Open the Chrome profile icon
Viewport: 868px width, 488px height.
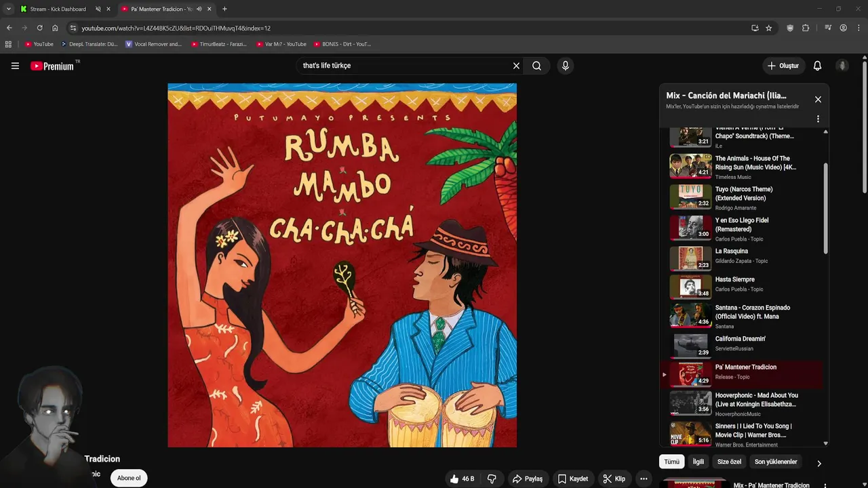844,28
